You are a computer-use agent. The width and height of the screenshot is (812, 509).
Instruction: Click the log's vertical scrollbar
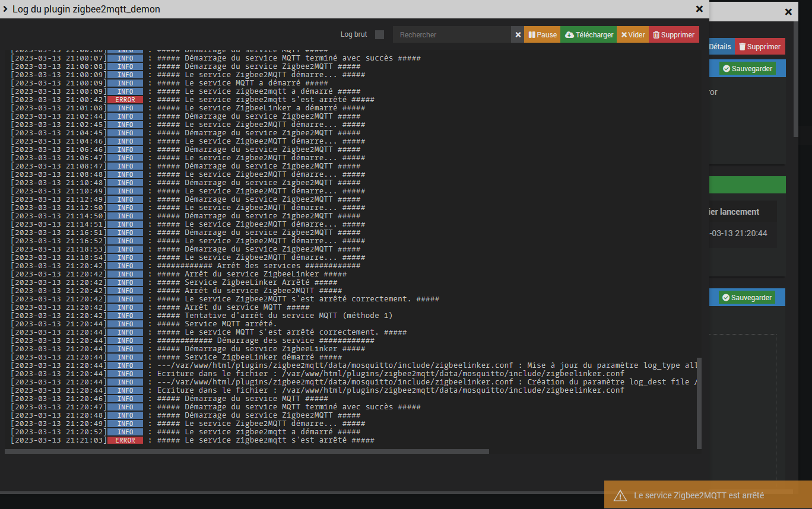point(699,403)
